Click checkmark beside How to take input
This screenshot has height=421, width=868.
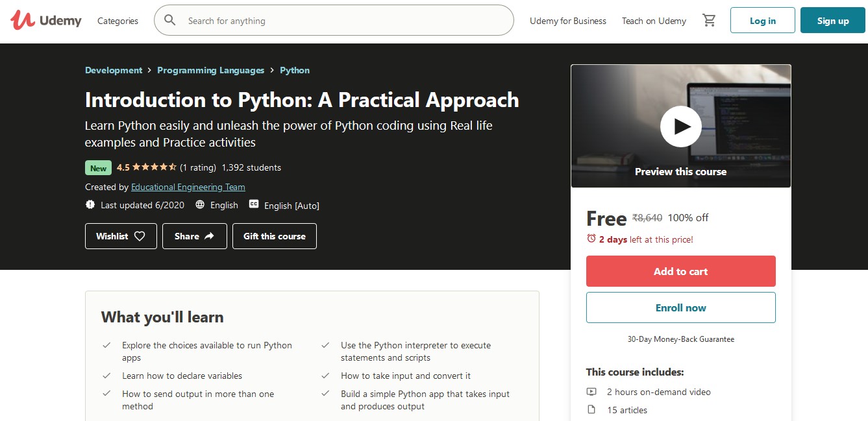click(325, 376)
